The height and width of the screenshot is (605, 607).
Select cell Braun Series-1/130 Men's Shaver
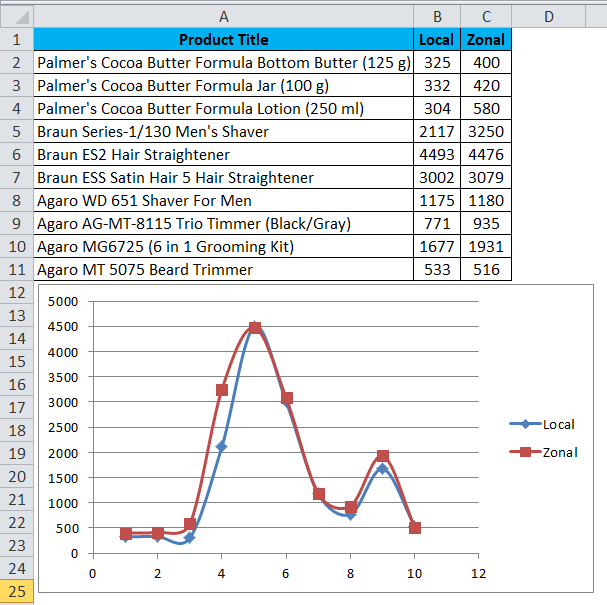pos(224,132)
